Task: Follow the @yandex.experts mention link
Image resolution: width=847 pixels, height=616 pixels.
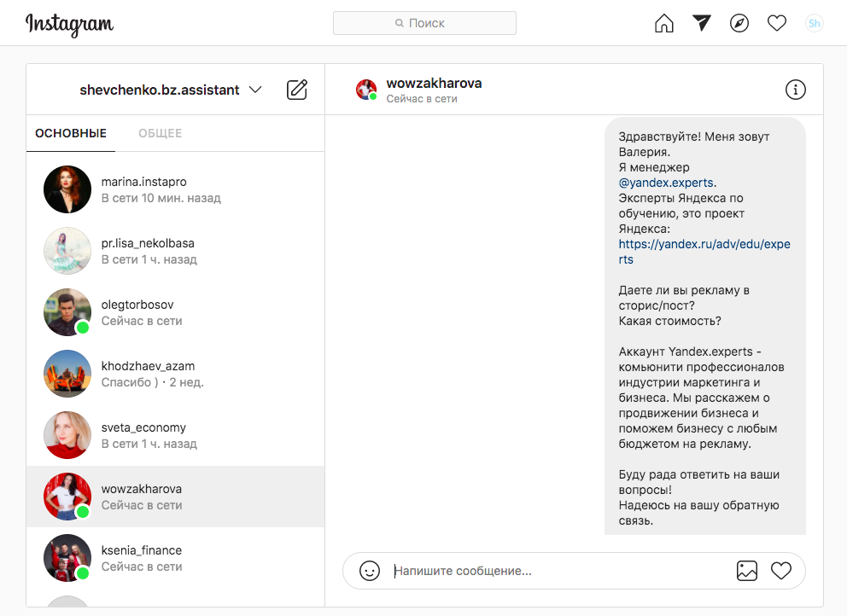Action: (666, 183)
